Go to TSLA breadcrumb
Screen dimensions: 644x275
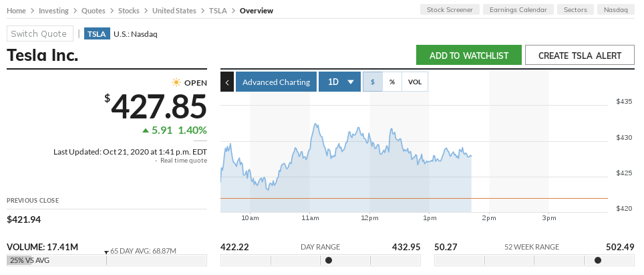218,11
